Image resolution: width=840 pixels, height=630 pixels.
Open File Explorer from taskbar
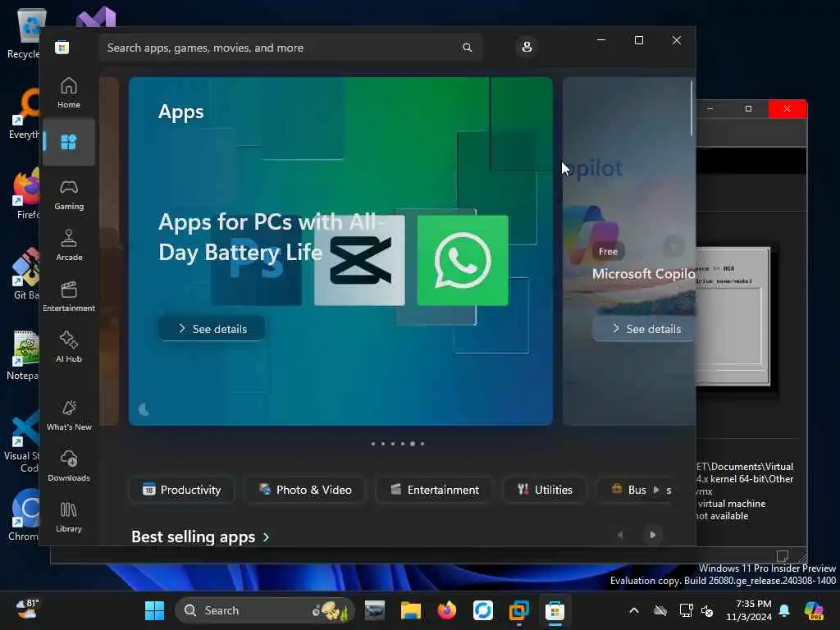coord(411,610)
